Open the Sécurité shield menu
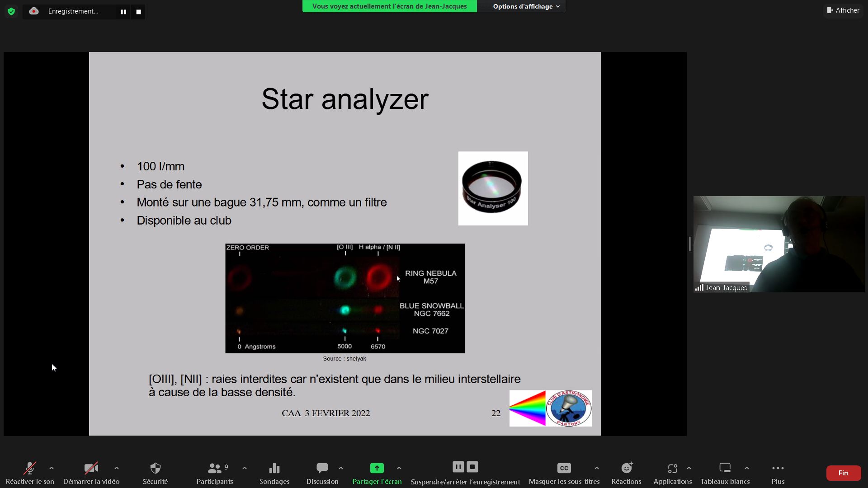The width and height of the screenshot is (868, 488). [x=155, y=473]
